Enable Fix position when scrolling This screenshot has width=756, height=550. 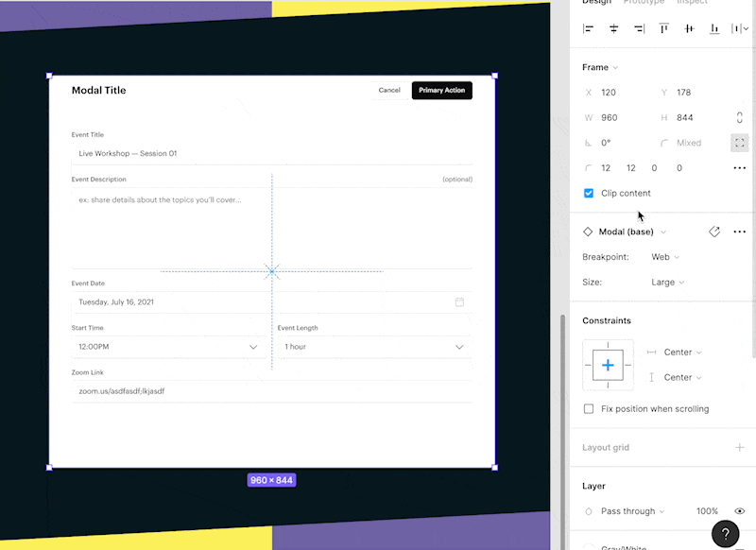tap(589, 409)
